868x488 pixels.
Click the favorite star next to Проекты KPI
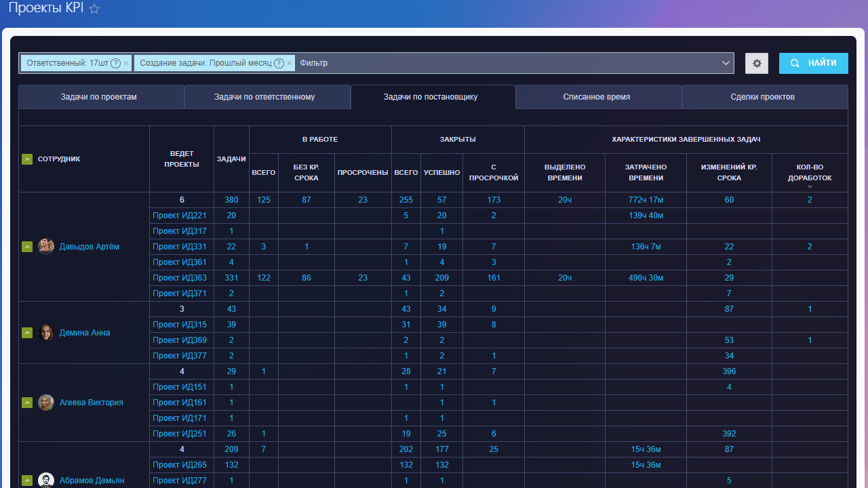pos(94,9)
